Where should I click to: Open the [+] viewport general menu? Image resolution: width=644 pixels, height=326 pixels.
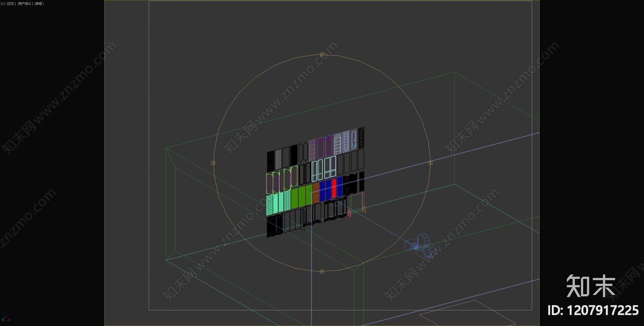tap(3, 4)
